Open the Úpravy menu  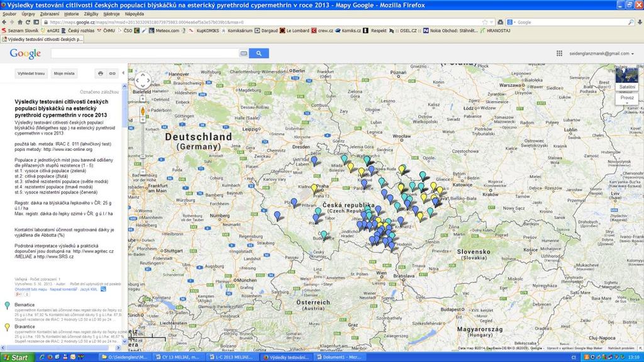pos(28,14)
